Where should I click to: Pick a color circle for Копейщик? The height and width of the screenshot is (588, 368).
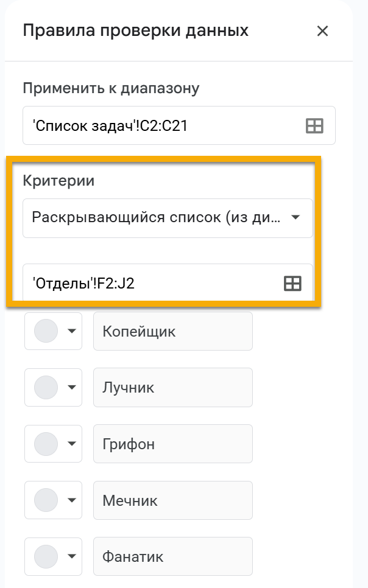tap(46, 331)
